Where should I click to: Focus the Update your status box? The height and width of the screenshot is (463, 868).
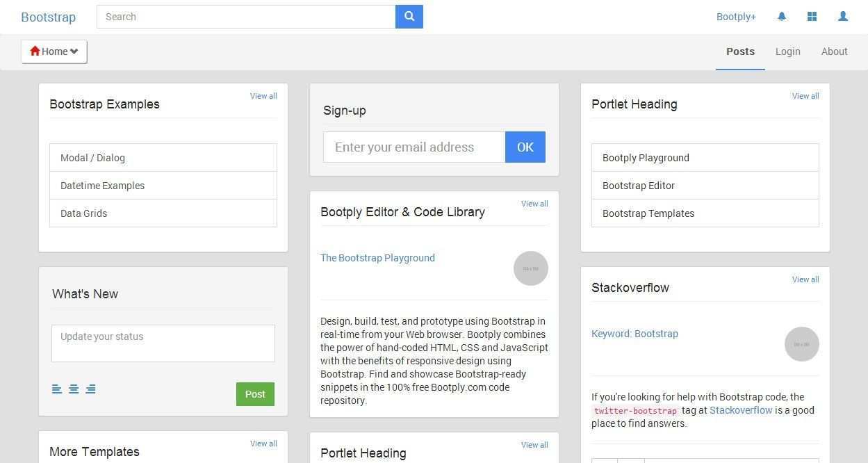click(163, 343)
